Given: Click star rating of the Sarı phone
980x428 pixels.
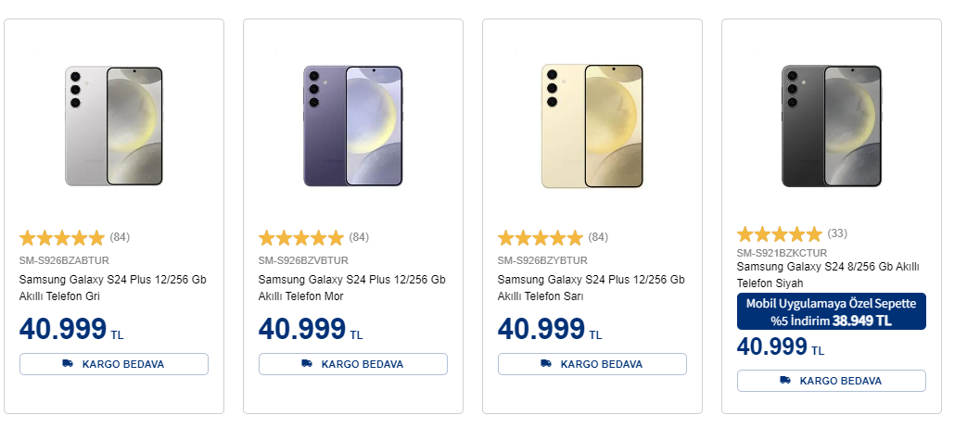Looking at the screenshot, I should [541, 237].
